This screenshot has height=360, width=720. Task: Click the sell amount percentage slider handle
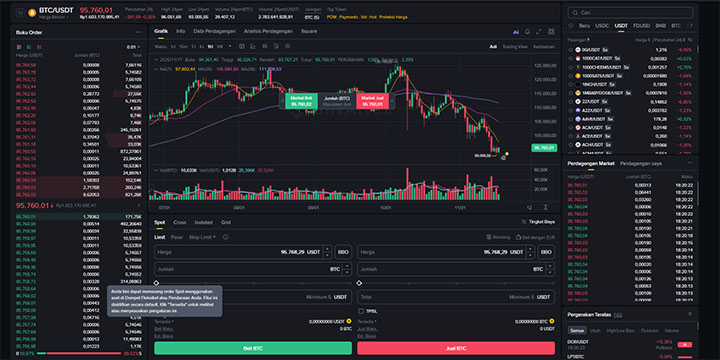point(359,283)
